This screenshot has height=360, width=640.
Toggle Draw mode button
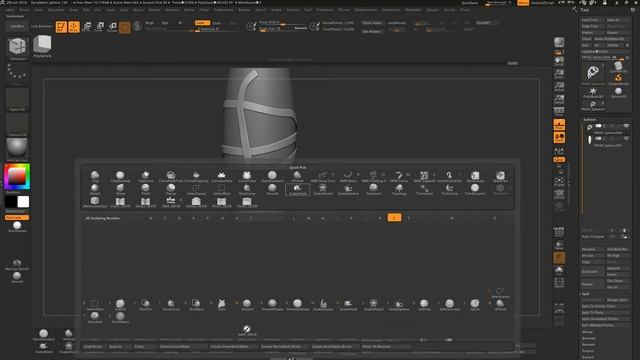coord(74,27)
